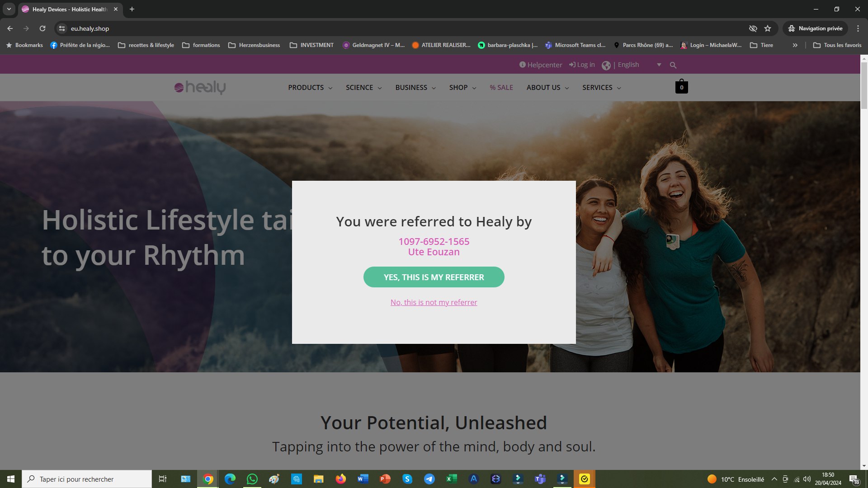Expand the SCIENCE menu
868x488 pixels.
click(x=364, y=87)
